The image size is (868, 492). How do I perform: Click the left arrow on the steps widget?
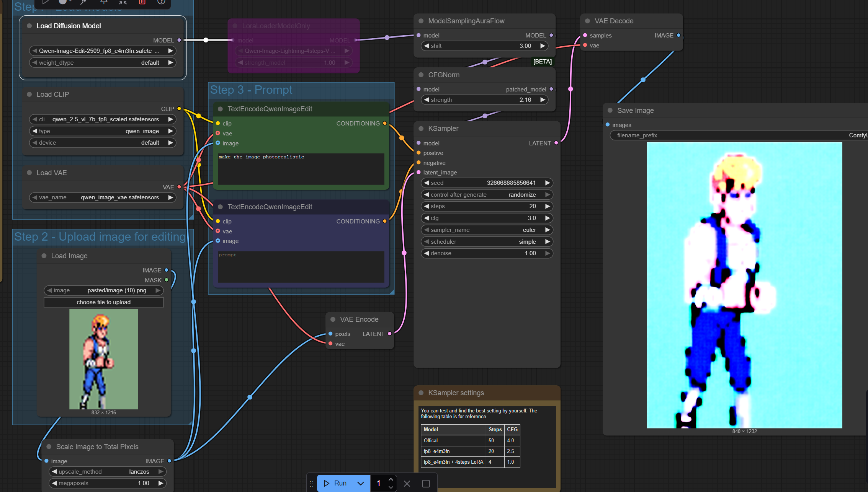(426, 206)
